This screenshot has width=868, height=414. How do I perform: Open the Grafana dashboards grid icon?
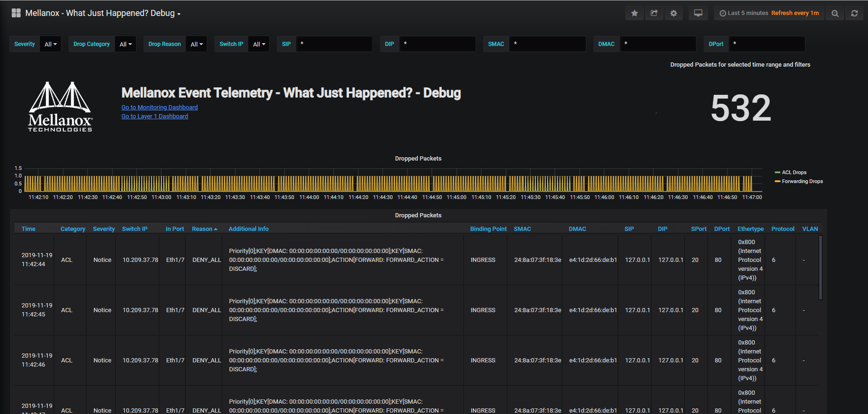coord(16,13)
